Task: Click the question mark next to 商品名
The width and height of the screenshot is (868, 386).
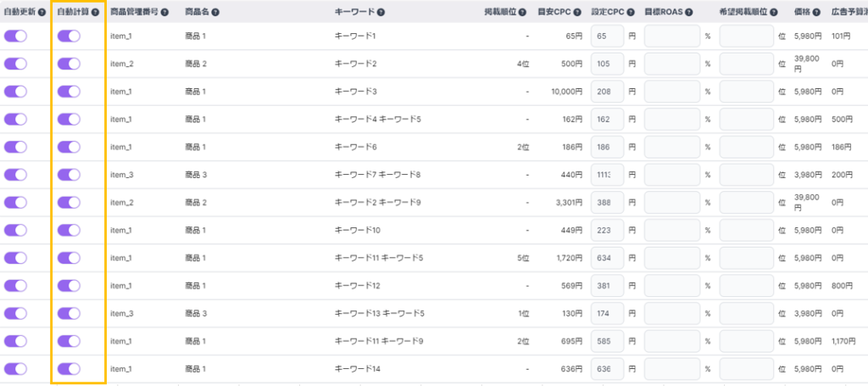Action: [215, 13]
